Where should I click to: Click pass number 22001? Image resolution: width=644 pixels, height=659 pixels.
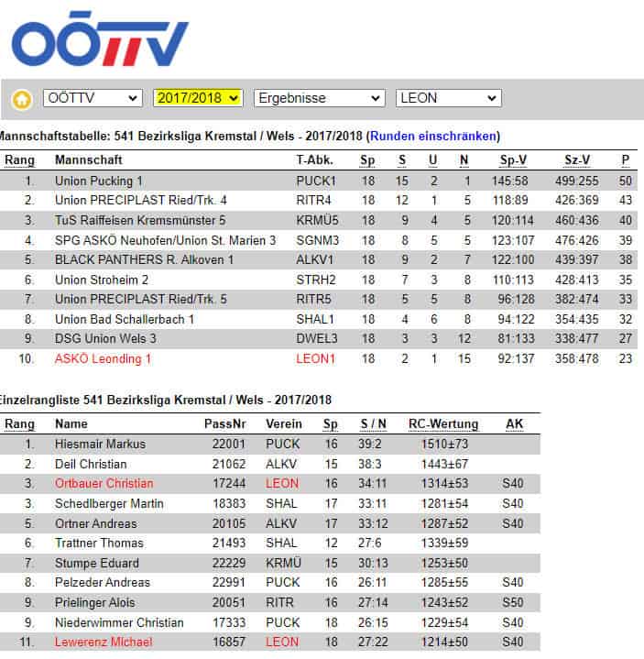tap(228, 445)
